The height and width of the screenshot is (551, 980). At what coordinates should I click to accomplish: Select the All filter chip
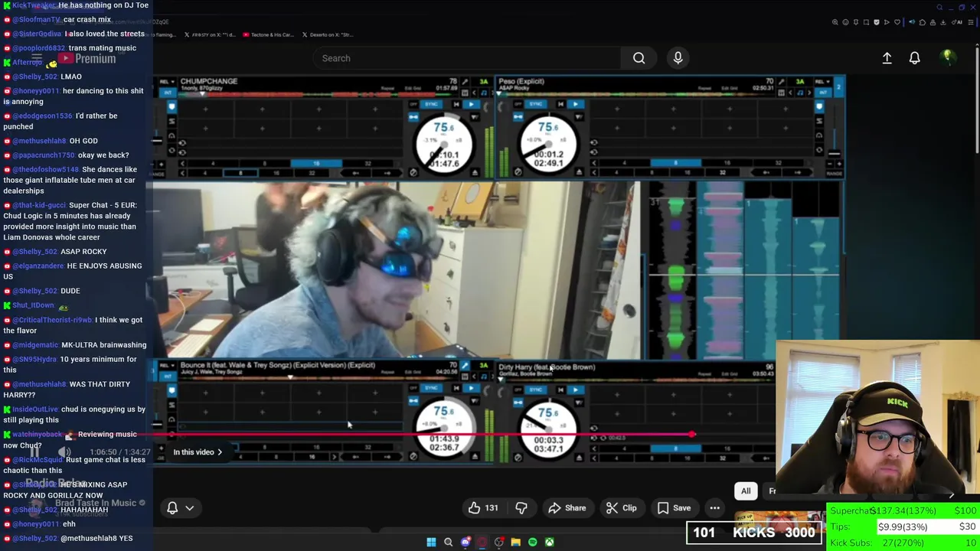[746, 491]
